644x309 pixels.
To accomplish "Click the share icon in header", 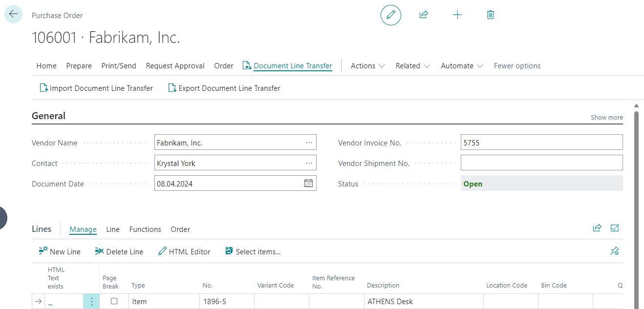I will pos(424,15).
